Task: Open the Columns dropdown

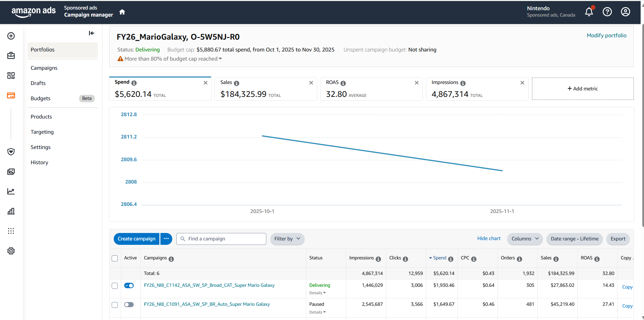Action: pos(525,239)
